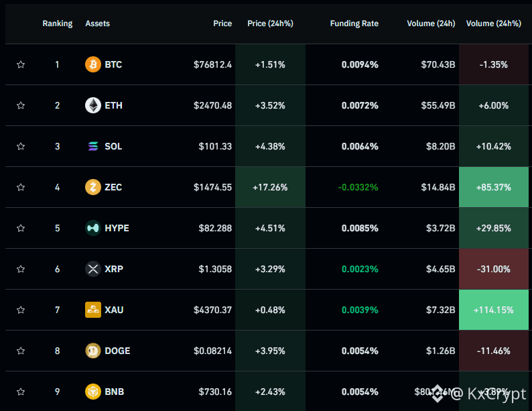The height and width of the screenshot is (411, 532).
Task: Click the Ethereum coin icon
Action: [93, 105]
